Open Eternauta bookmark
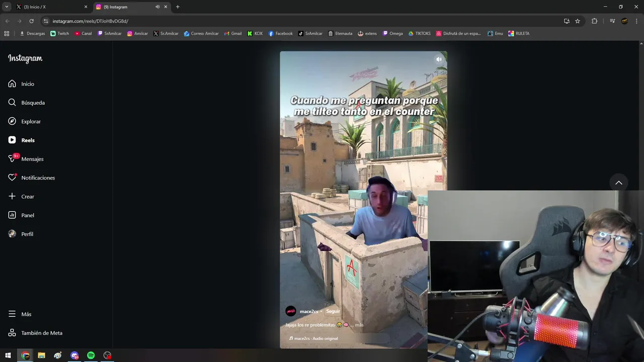This screenshot has width=644, height=362. coord(340,34)
